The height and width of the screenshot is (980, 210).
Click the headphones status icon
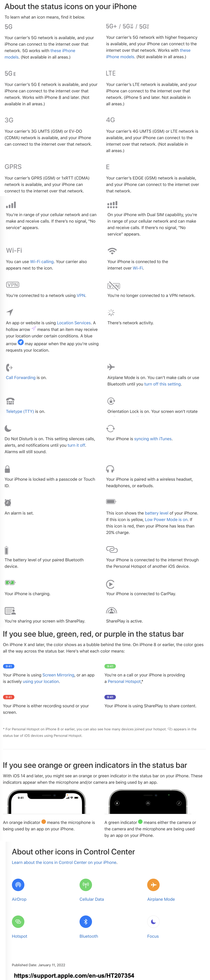[110, 469]
